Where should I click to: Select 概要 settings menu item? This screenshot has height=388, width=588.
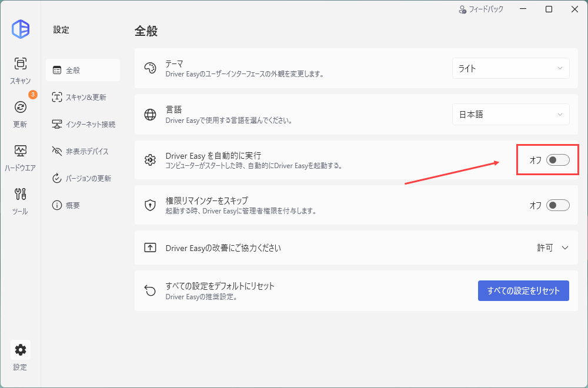(83, 205)
